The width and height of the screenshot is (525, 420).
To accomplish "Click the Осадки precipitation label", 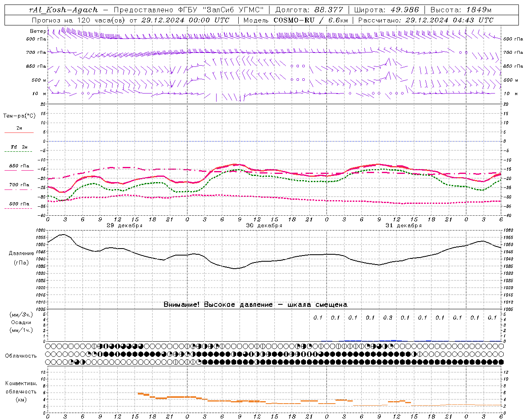I will (21, 322).
